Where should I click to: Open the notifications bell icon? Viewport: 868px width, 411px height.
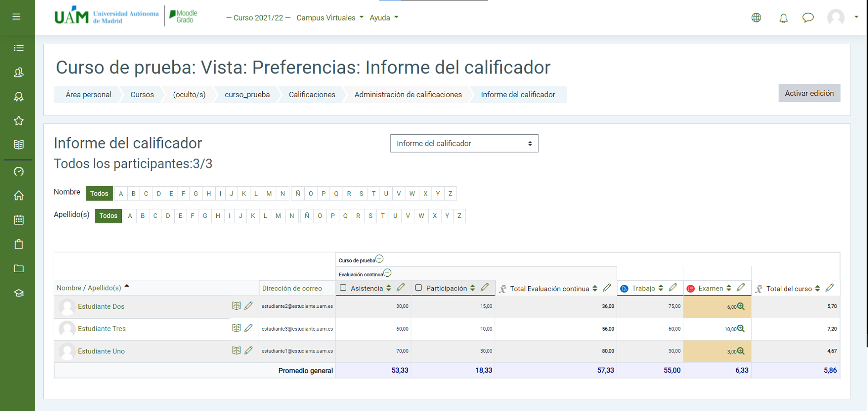pyautogui.click(x=783, y=18)
